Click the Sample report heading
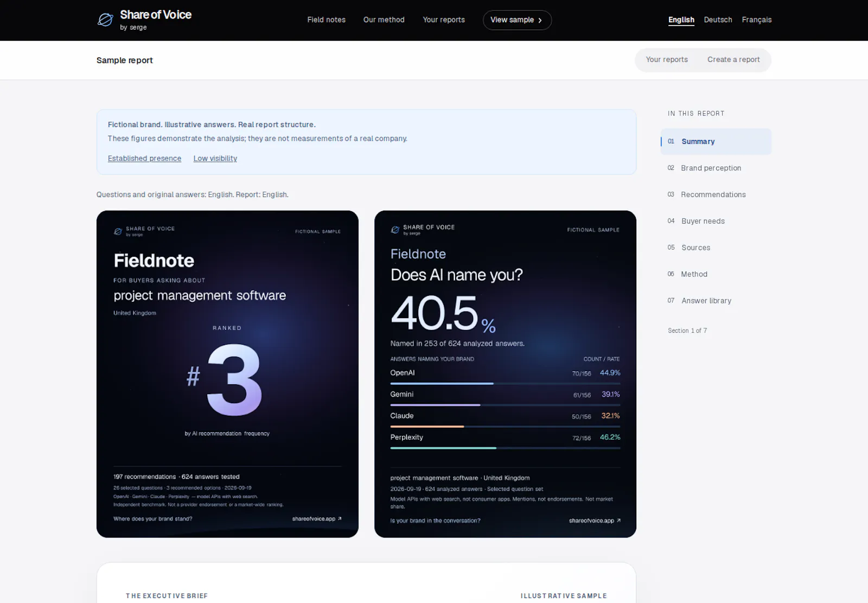This screenshot has width=868, height=603. point(125,60)
